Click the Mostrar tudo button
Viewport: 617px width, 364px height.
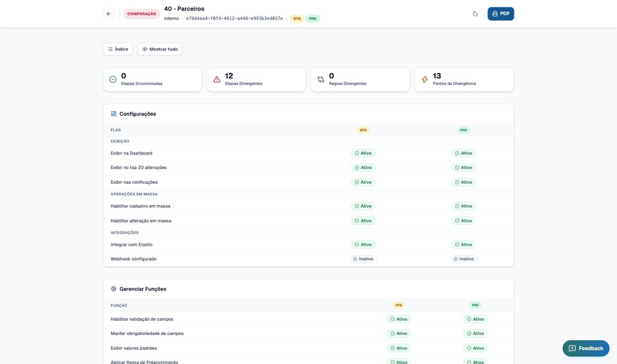point(160,49)
